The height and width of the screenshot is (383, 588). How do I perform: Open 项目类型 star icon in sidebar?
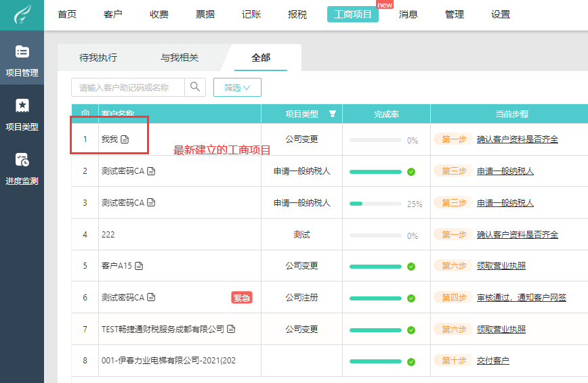click(22, 106)
